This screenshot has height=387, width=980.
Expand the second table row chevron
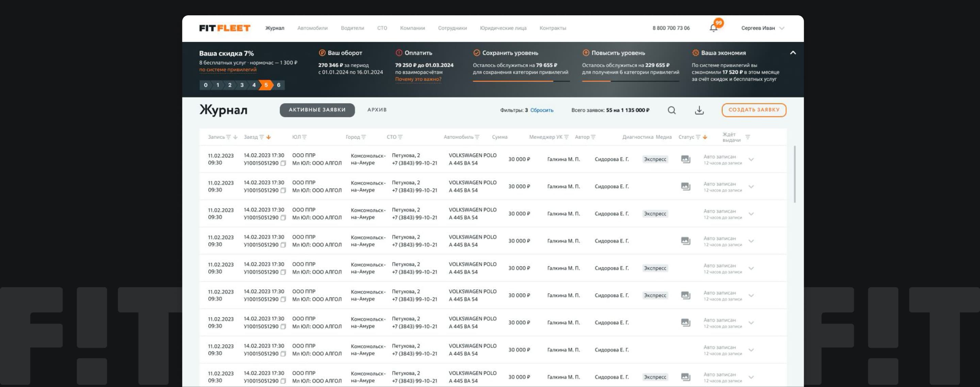751,187
